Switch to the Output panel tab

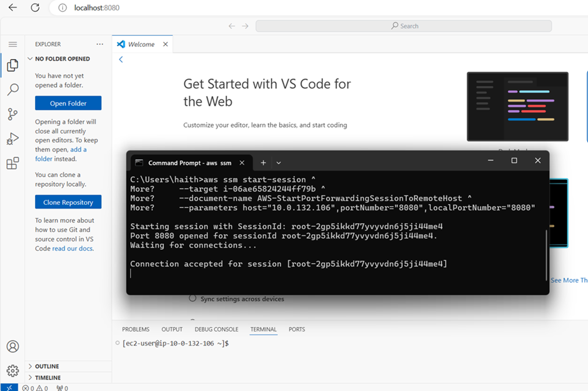pyautogui.click(x=172, y=329)
